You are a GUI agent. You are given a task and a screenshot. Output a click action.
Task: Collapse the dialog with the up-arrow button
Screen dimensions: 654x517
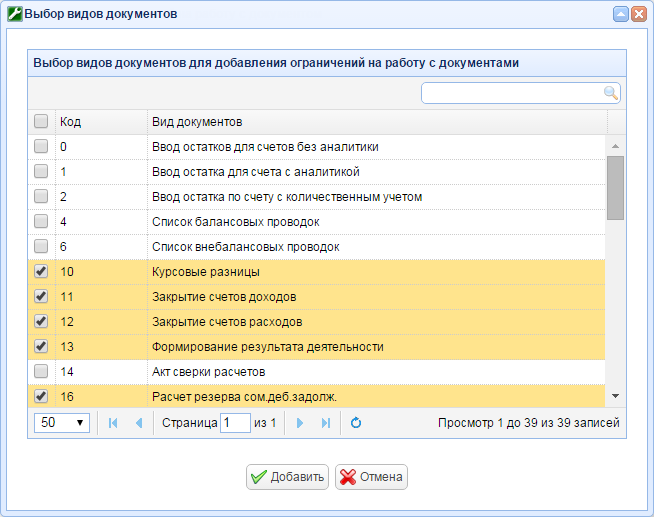[x=621, y=14]
